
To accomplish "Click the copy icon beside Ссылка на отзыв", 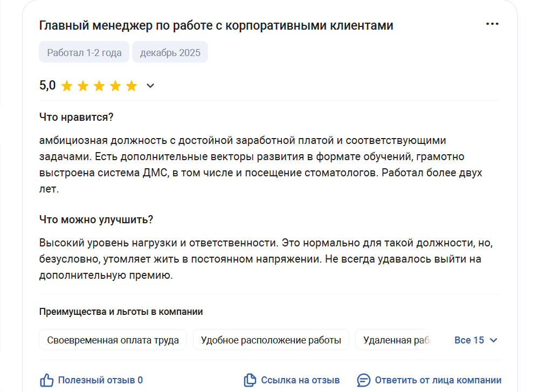I will 250,380.
